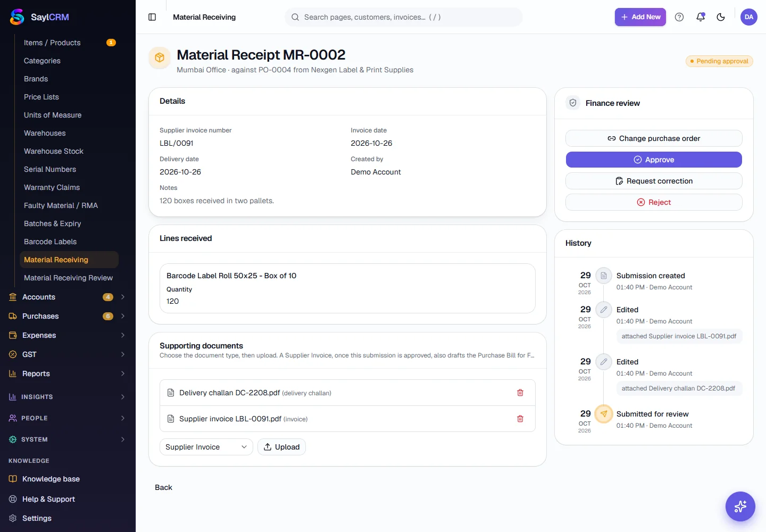Open the Supplier Invoice document type dropdown

click(206, 447)
